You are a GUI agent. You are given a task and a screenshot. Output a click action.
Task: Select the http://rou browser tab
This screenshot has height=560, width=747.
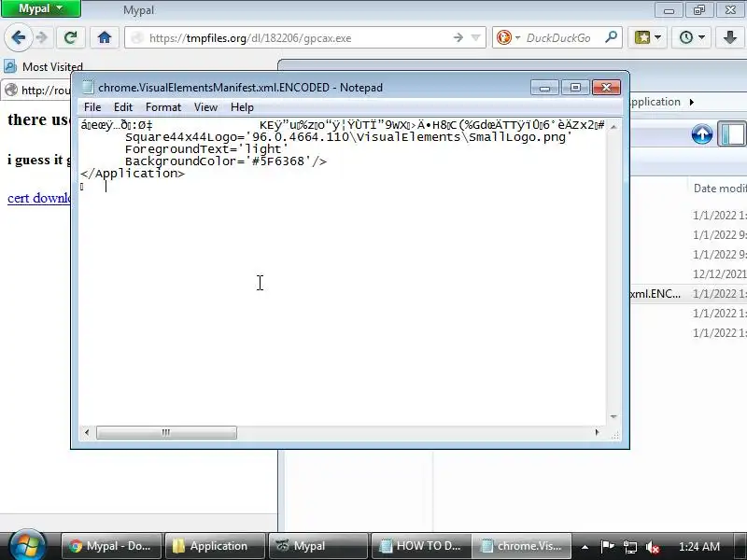[x=37, y=90]
